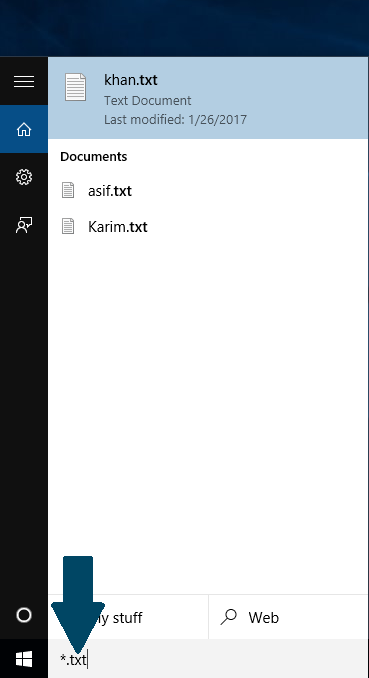This screenshot has height=678, width=369.
Task: Open the Windows Start button
Action: point(24,659)
